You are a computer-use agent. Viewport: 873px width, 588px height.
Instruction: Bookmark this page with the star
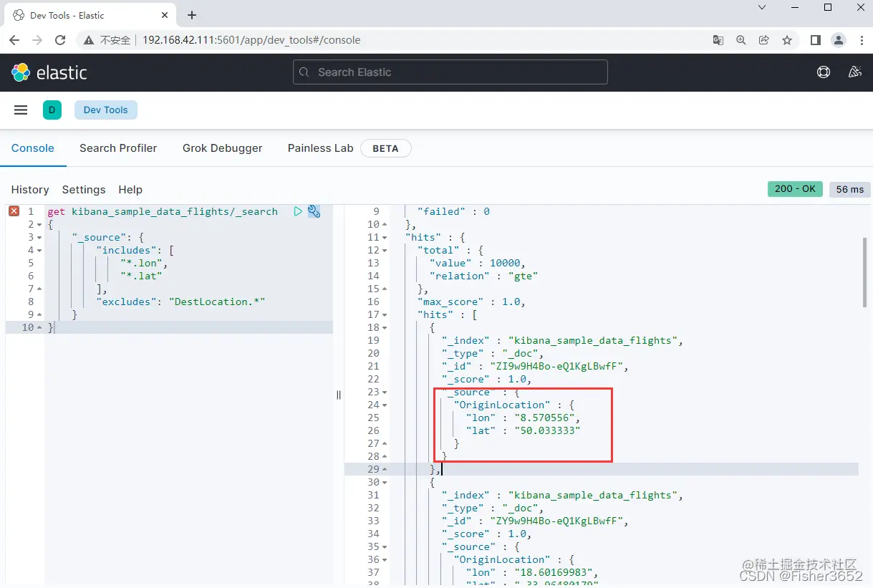click(787, 40)
